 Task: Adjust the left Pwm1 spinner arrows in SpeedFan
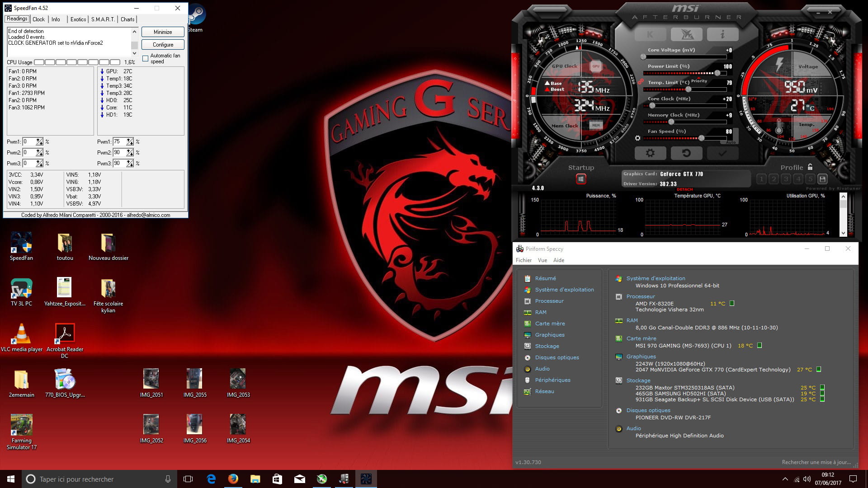pyautogui.click(x=40, y=141)
